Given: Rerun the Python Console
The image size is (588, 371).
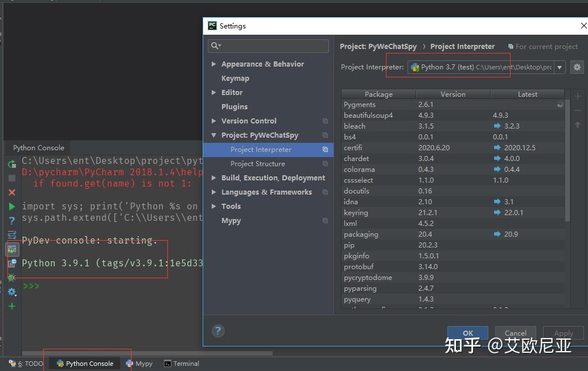Looking at the screenshot, I should tap(11, 164).
